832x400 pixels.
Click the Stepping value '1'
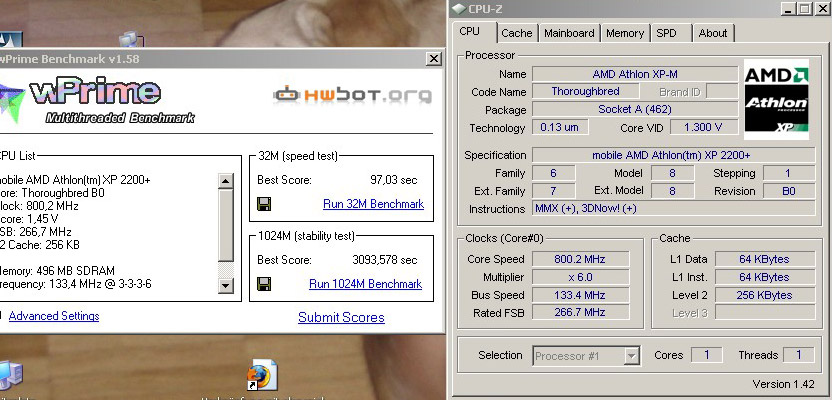(x=788, y=173)
